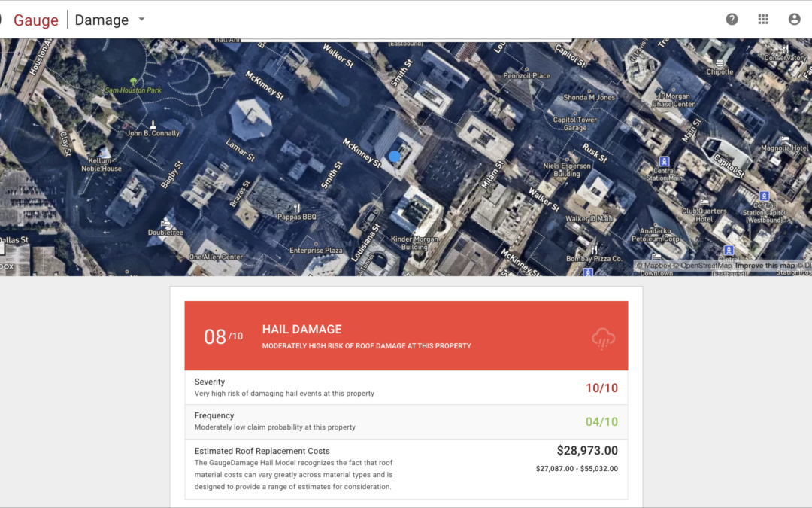The image size is (812, 508).
Task: Click the Improve this map link
Action: click(x=765, y=266)
